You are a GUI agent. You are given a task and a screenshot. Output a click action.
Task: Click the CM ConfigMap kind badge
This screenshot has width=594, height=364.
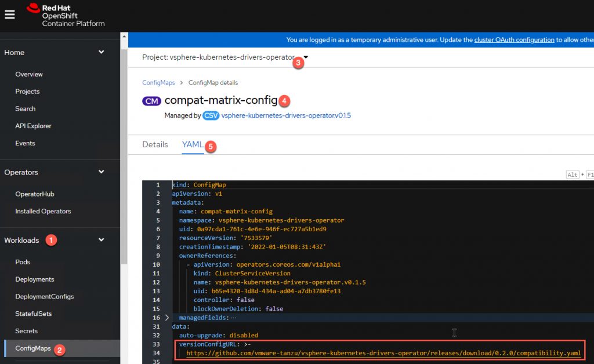click(151, 100)
